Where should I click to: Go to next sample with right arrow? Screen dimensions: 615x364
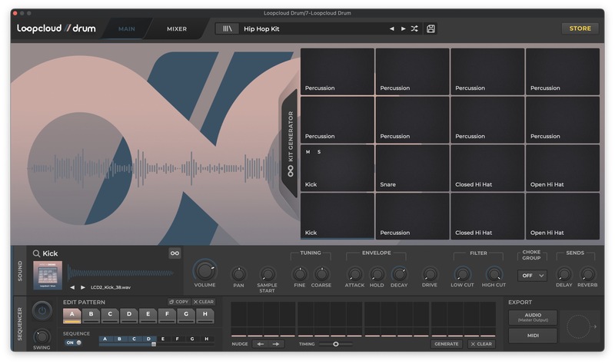(82, 287)
